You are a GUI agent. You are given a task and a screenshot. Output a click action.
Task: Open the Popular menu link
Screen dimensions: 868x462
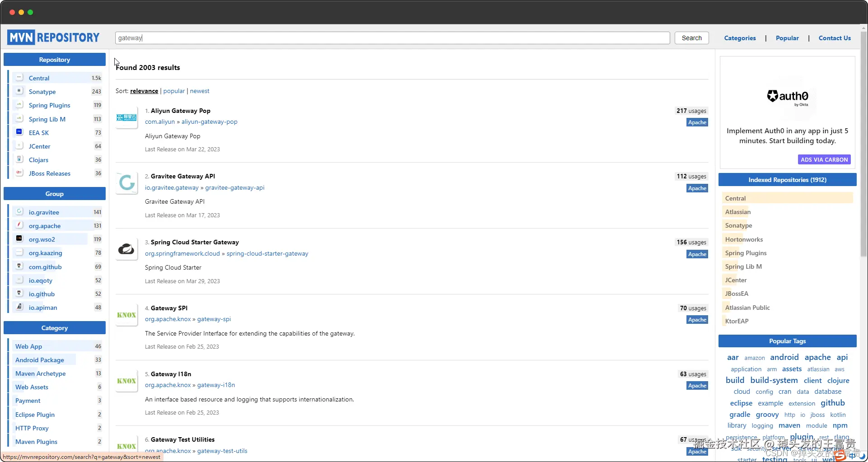787,38
